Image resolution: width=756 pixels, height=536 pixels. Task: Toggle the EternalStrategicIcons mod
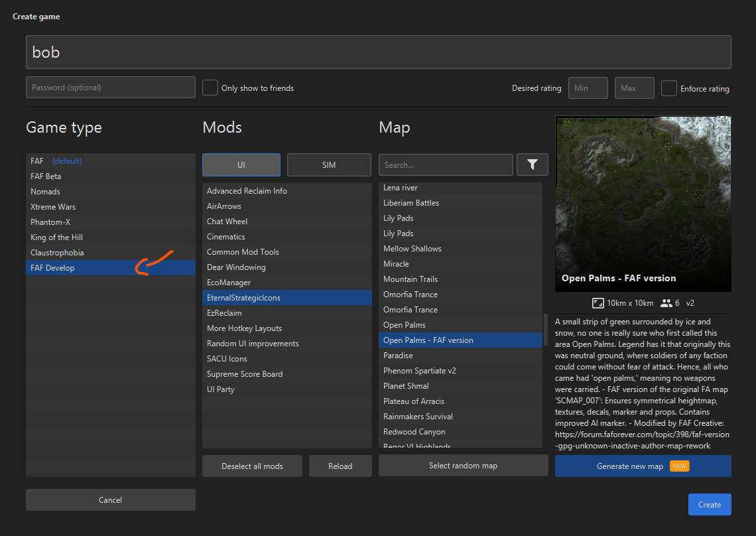(x=287, y=298)
